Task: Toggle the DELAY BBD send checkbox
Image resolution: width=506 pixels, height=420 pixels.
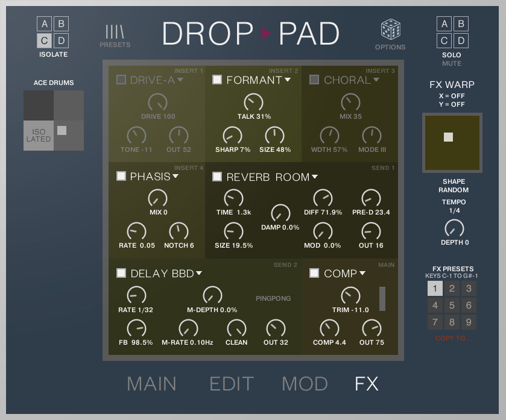Action: tap(121, 273)
